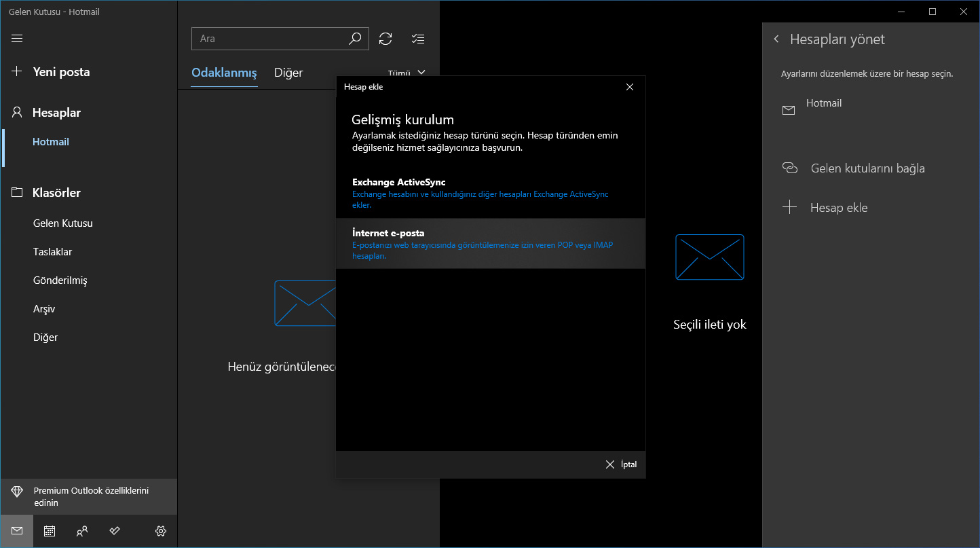Enter selection mode via checklist icon
The image size is (980, 548).
pyautogui.click(x=419, y=39)
